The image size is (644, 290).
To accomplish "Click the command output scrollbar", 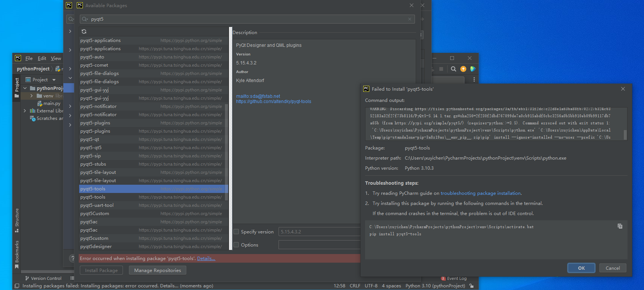I will coord(625,135).
